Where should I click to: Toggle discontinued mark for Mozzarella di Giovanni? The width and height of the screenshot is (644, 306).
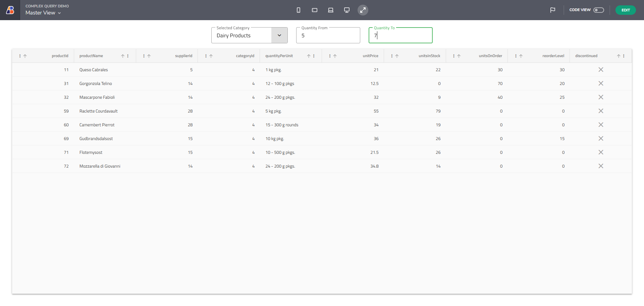click(601, 166)
